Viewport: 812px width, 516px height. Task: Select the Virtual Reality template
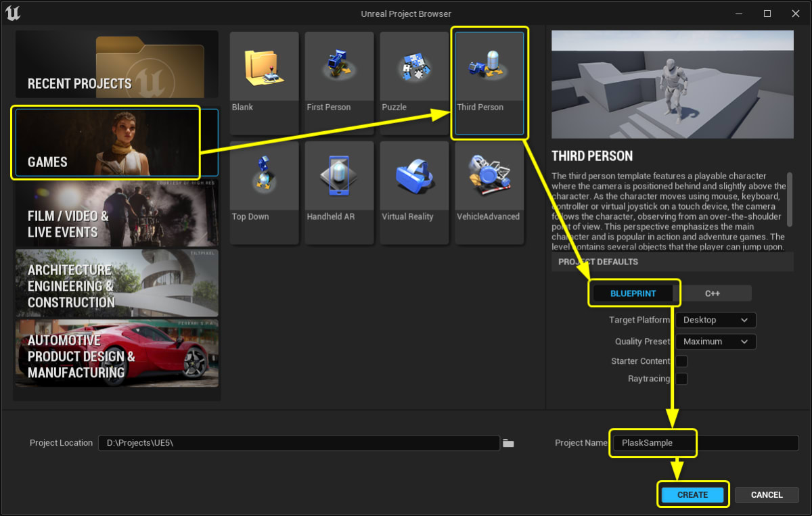click(414, 193)
